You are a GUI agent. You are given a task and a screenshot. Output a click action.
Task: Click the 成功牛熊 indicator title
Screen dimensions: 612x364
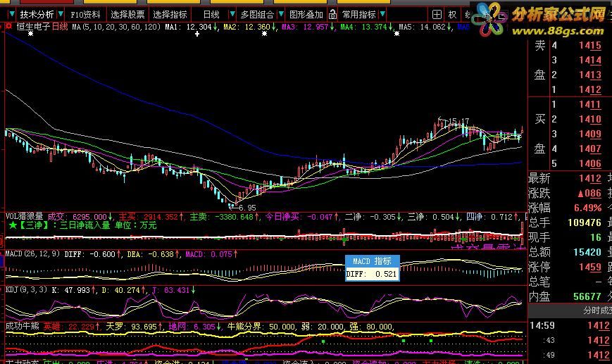click(23, 326)
